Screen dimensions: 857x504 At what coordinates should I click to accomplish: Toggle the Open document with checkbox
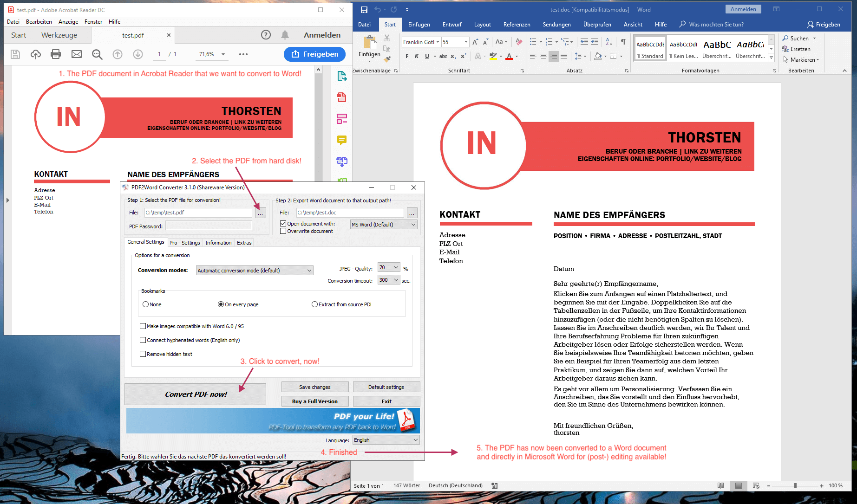click(283, 224)
